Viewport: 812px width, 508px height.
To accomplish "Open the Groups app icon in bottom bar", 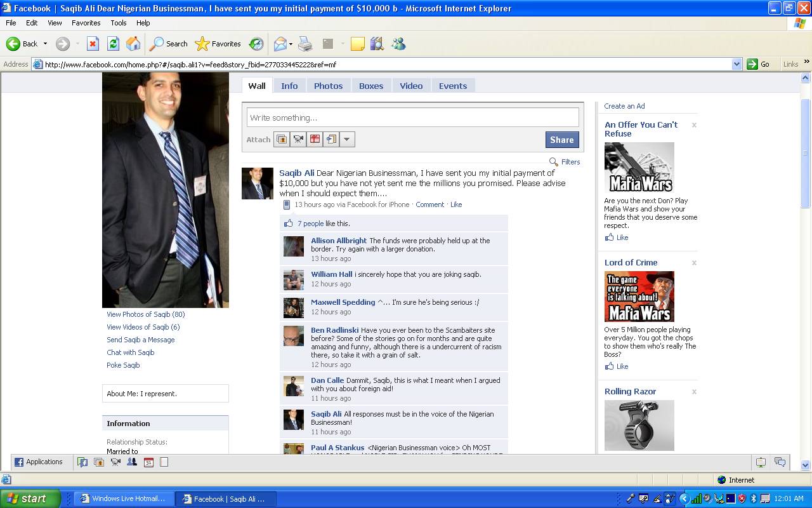I will click(x=132, y=462).
